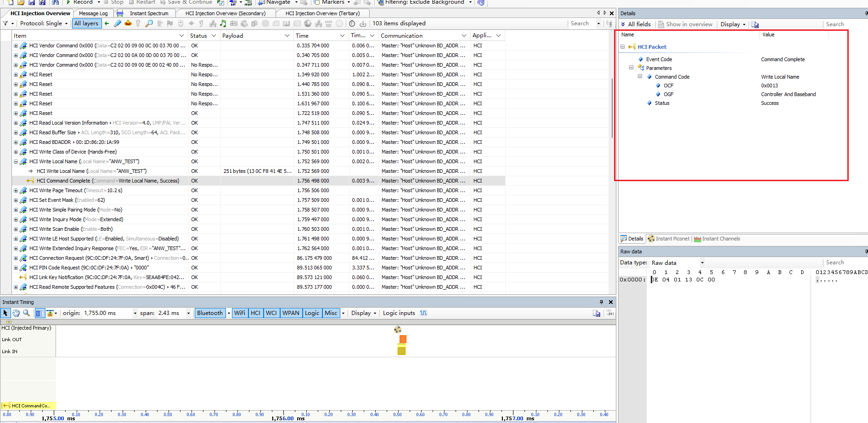
Task: Select the pointer tool in Instant Timing
Action: coord(6,313)
